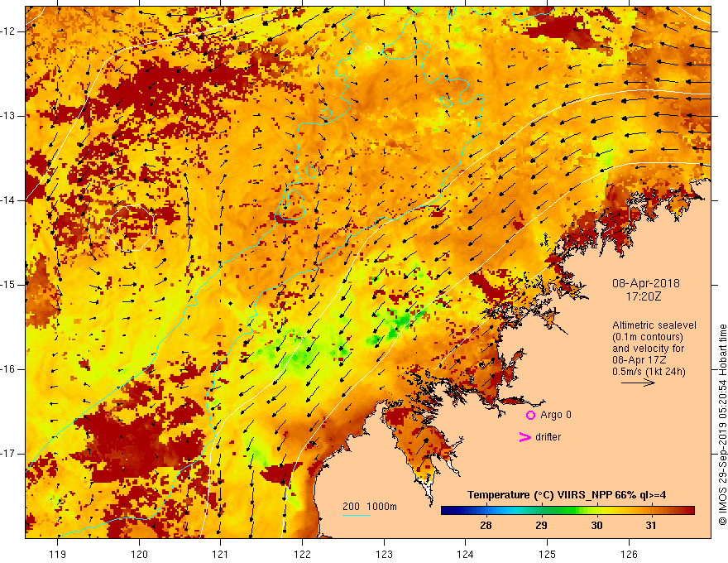Select the date text 08-Apr-2018

tap(646, 283)
